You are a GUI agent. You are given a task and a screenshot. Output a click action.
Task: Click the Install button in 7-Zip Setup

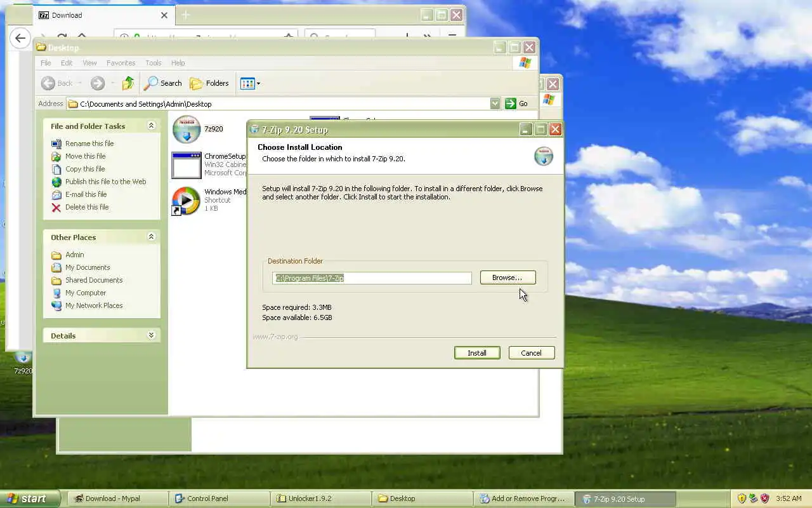477,353
